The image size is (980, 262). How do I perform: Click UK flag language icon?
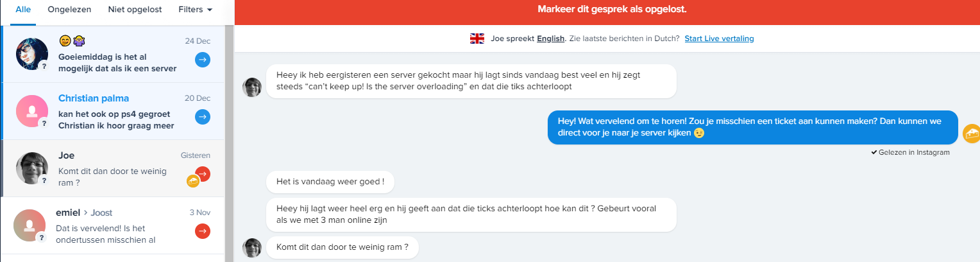click(x=477, y=39)
